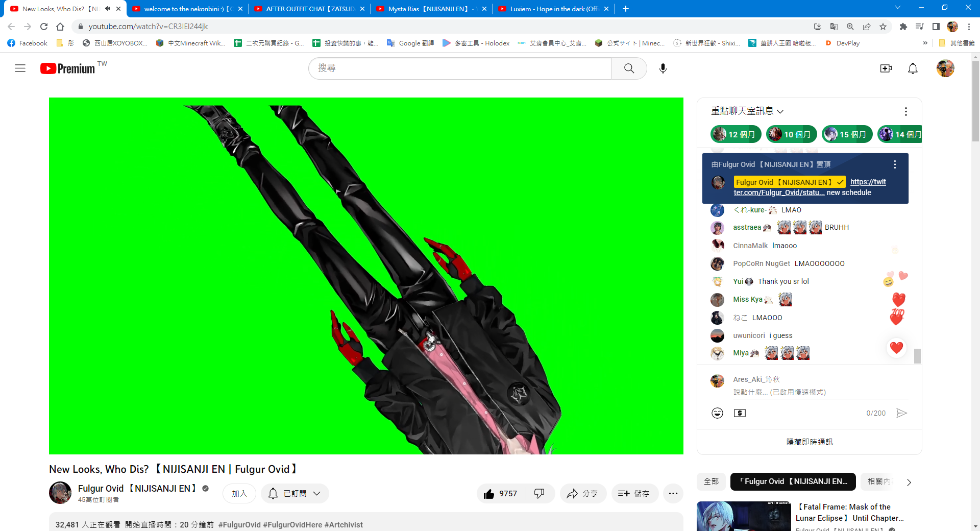
Task: Start voice search with microphone icon
Action: pos(663,68)
